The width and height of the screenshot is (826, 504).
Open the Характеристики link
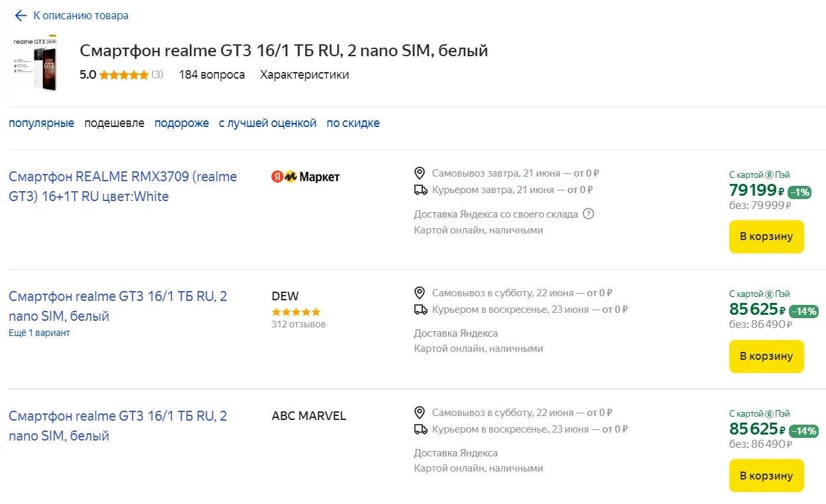coord(304,75)
